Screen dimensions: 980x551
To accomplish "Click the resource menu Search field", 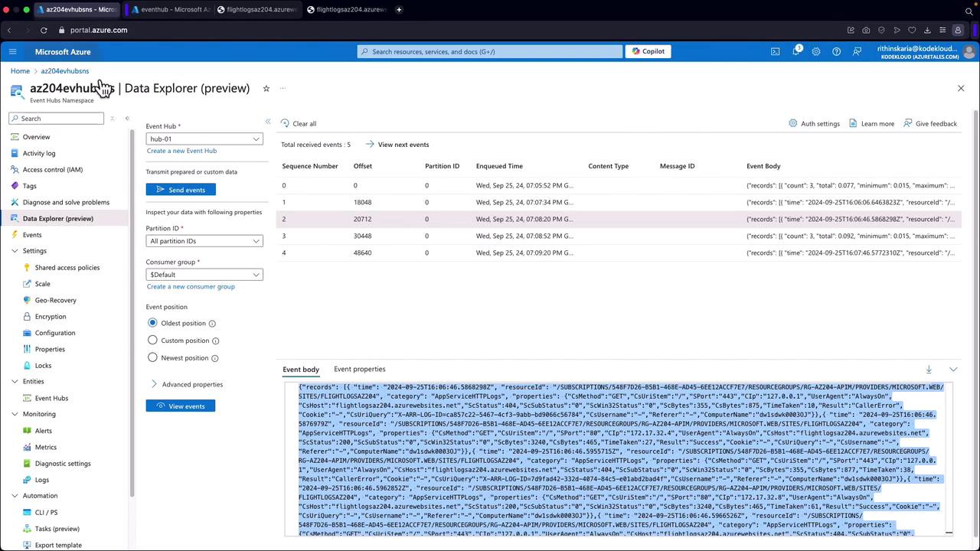I will 57,119.
